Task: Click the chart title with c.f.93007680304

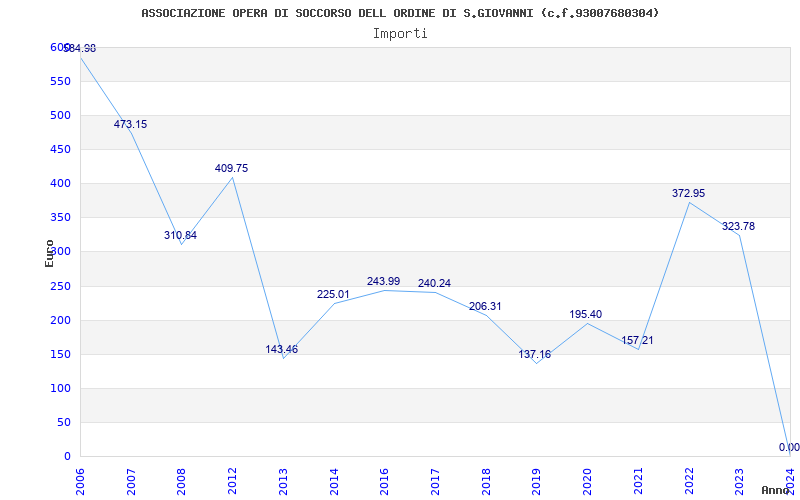Action: (400, 13)
